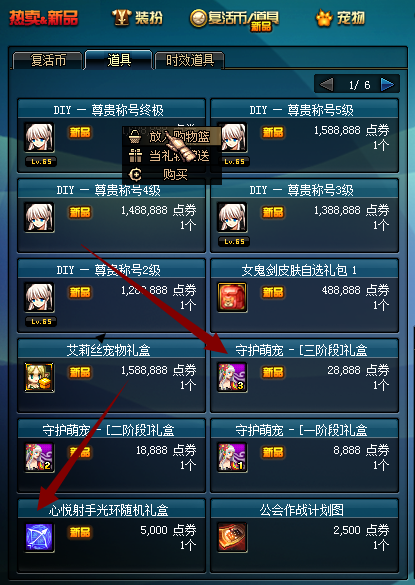Select the 守护萌宠 一阶段 gift box icon
415x585 pixels.
[232, 457]
